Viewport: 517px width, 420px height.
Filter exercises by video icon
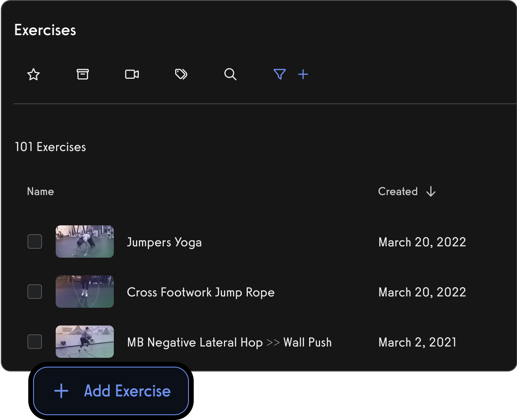[132, 74]
